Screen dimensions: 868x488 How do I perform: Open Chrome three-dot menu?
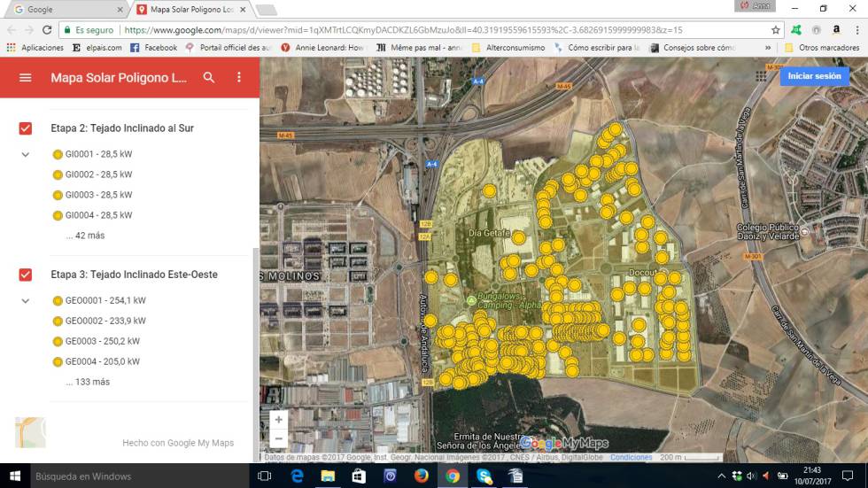point(857,30)
